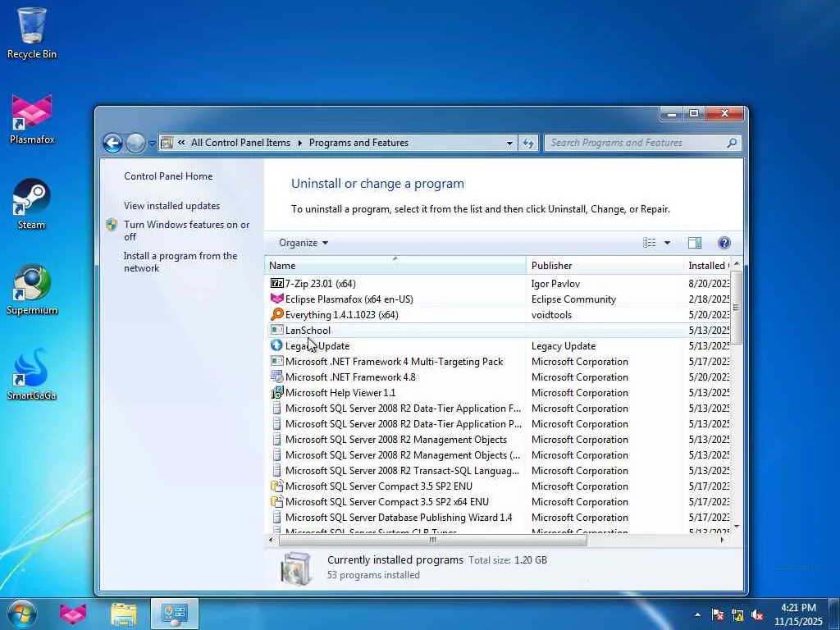Select Microsoft SQL Server Compact 3.5 SP2 x64 ENU
This screenshot has width=840, height=630.
(387, 501)
